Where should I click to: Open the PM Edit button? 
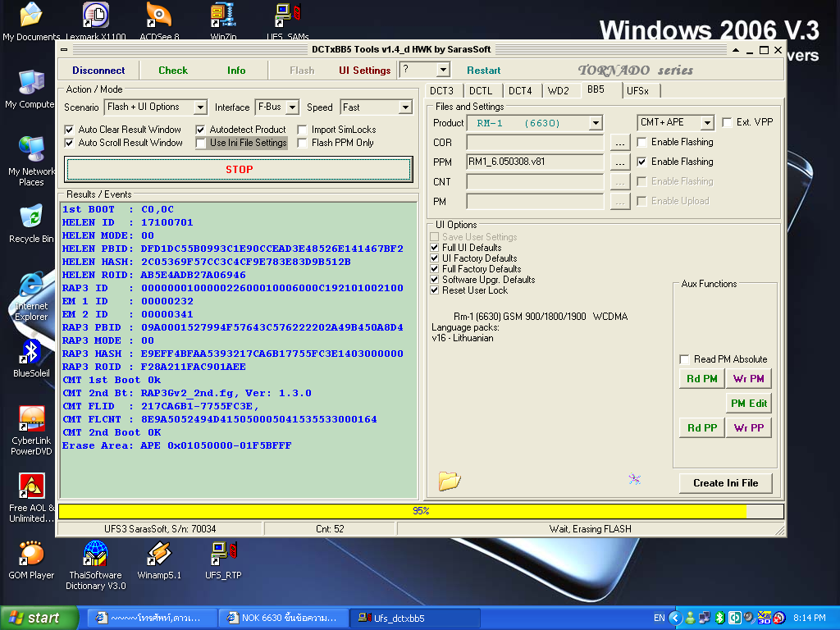coord(748,404)
